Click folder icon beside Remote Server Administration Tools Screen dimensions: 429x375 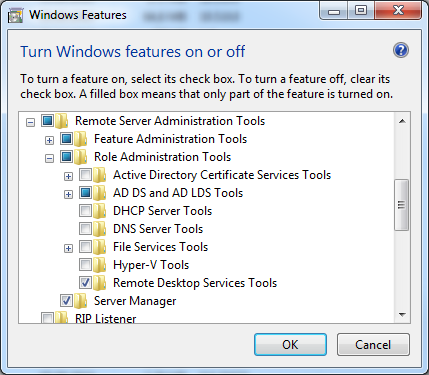62,121
